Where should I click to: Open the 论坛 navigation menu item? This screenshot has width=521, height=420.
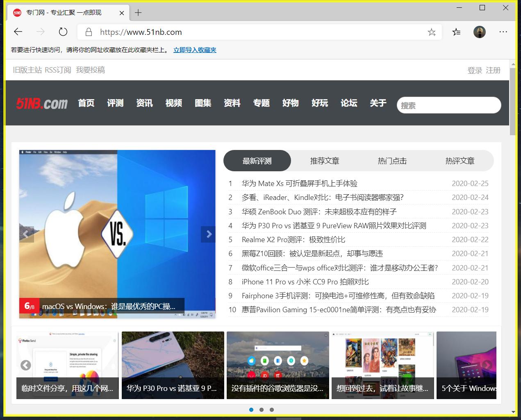tap(349, 103)
